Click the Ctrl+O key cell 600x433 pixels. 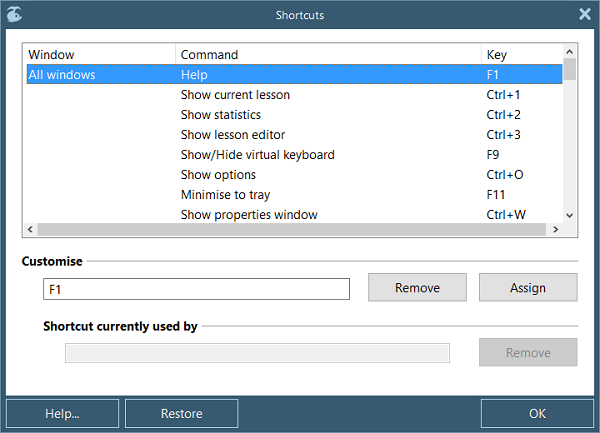505,174
